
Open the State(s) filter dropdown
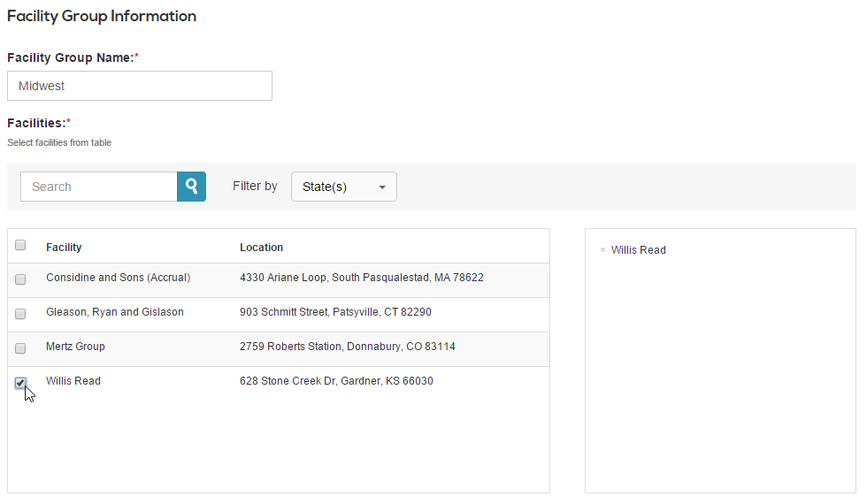coord(344,187)
